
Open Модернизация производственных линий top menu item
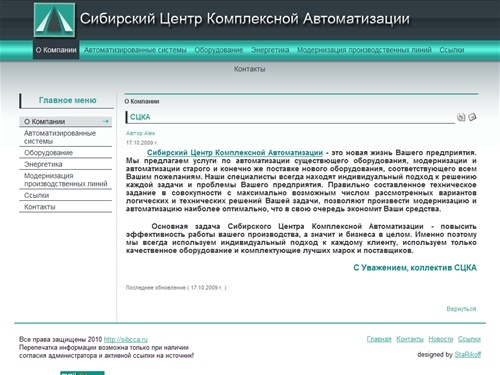tap(364, 50)
